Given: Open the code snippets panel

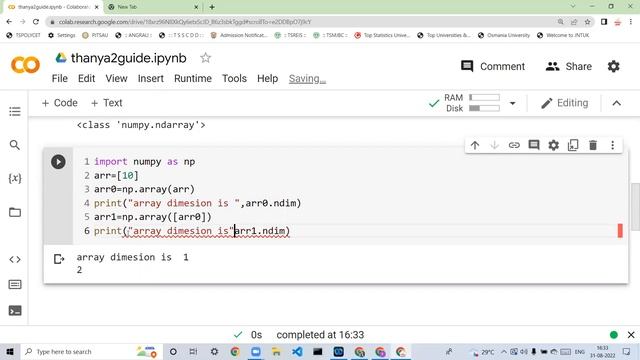Looking at the screenshot, I should tap(15, 260).
